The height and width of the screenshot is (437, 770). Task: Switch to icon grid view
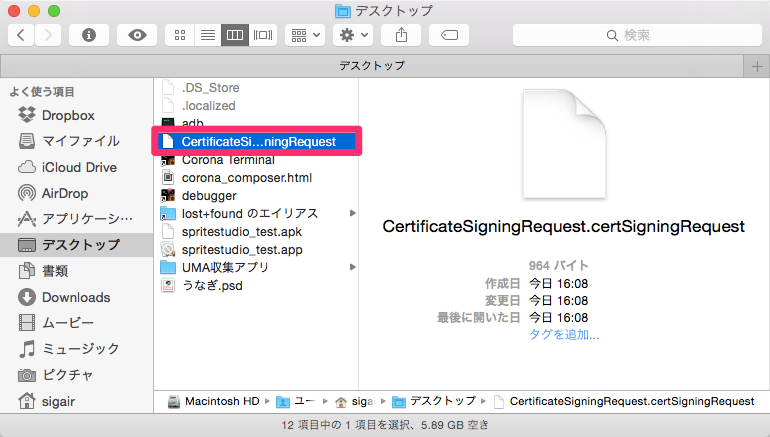coord(180,35)
